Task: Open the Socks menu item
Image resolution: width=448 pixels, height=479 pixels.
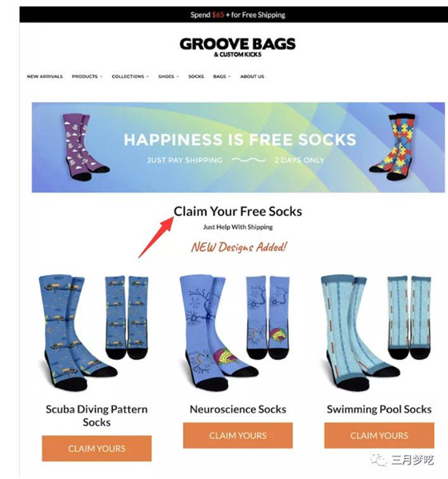Action: [196, 77]
